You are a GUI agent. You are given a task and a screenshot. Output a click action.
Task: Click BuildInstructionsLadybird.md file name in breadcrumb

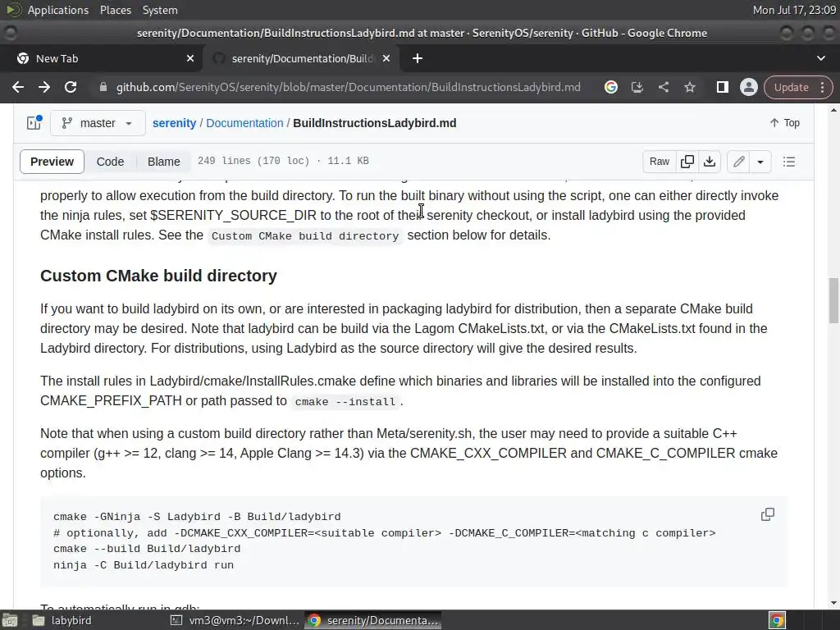click(x=374, y=123)
